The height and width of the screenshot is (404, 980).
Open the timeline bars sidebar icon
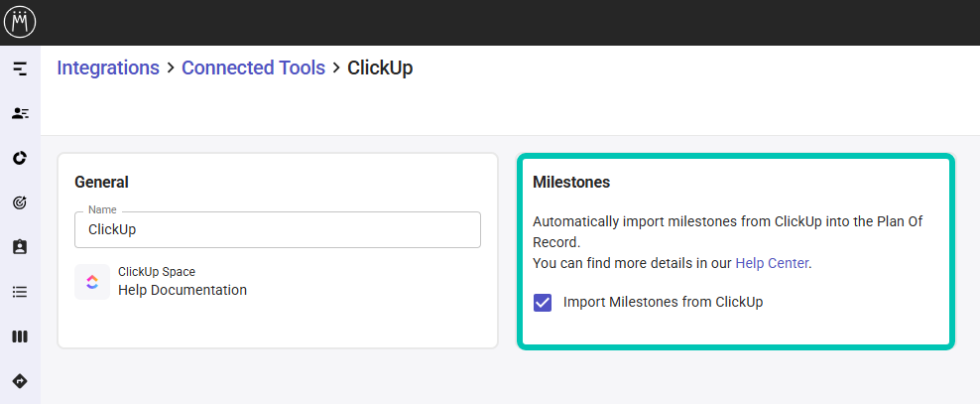tap(20, 68)
